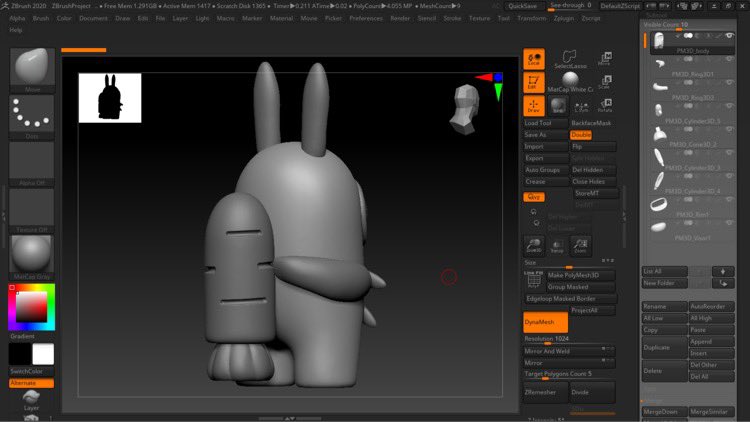Toggle the Local transform icon

coord(534,59)
